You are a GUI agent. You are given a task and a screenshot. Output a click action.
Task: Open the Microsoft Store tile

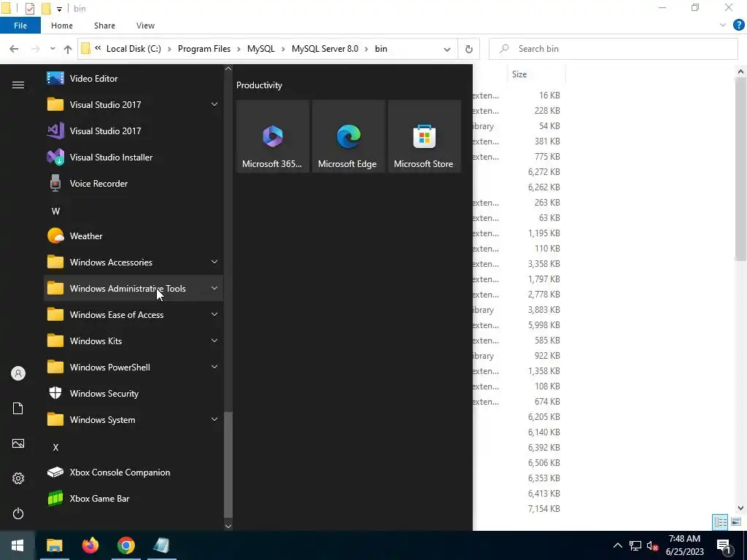pyautogui.click(x=425, y=136)
